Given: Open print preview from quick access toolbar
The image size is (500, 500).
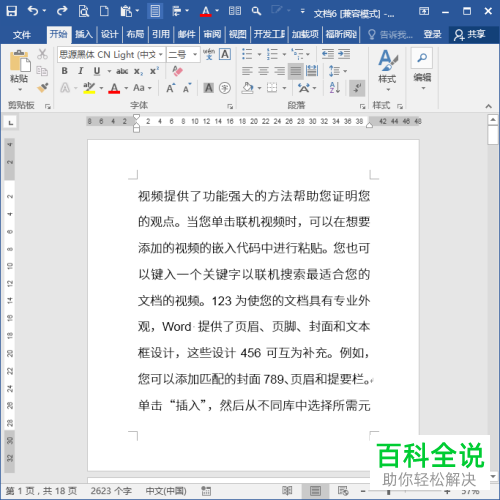Looking at the screenshot, I should [83, 11].
